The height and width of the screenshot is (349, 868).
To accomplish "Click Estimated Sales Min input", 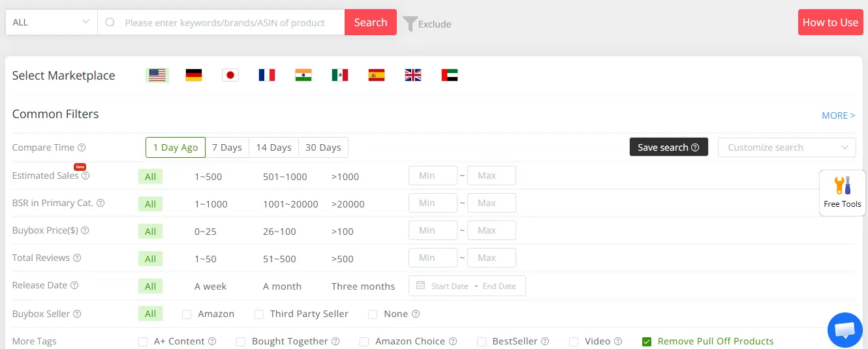I will pos(433,175).
